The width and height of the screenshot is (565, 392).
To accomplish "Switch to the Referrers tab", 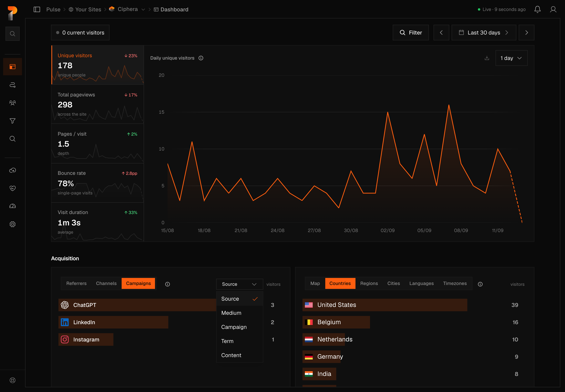I will click(x=77, y=283).
